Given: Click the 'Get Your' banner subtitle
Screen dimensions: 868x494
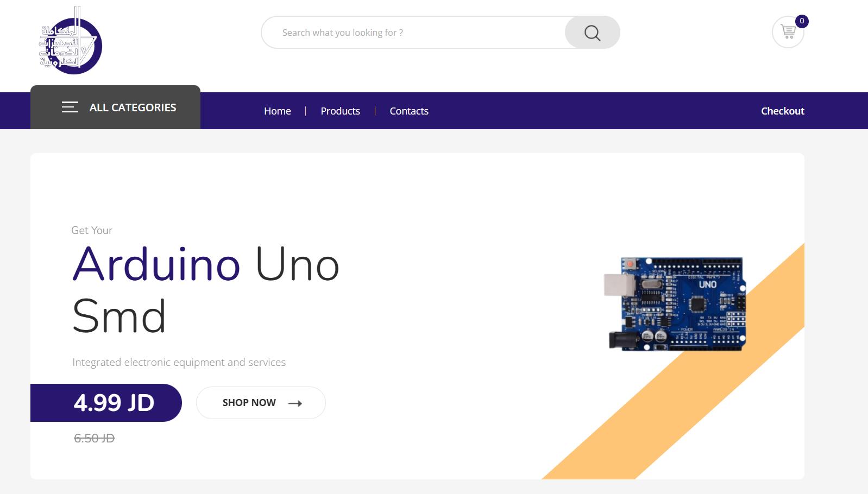Looking at the screenshot, I should click(92, 231).
